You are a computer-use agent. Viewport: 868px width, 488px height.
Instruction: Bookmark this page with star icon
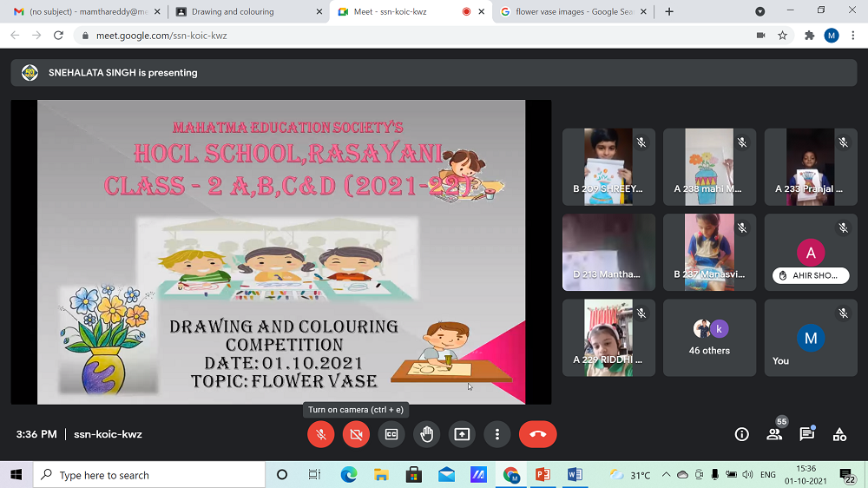782,36
